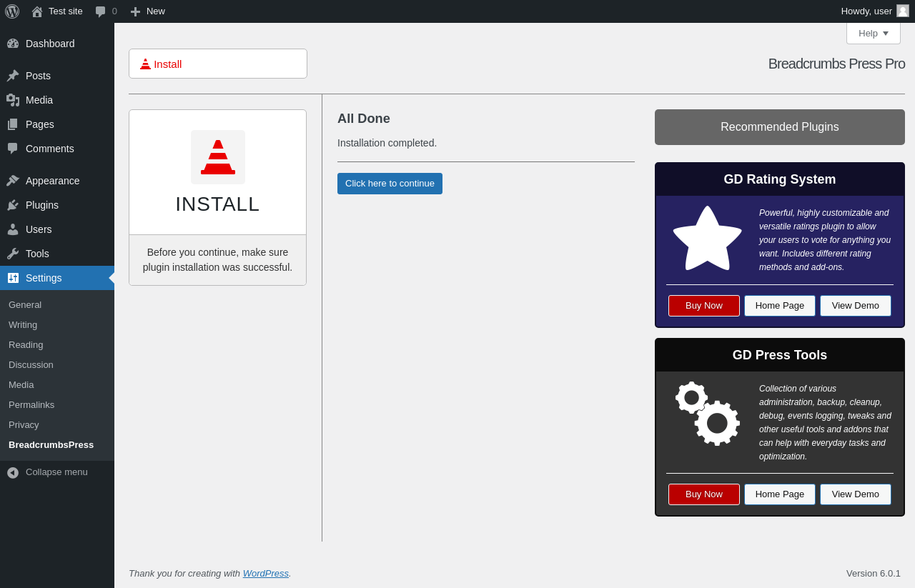Click the Test site house icon

(37, 11)
